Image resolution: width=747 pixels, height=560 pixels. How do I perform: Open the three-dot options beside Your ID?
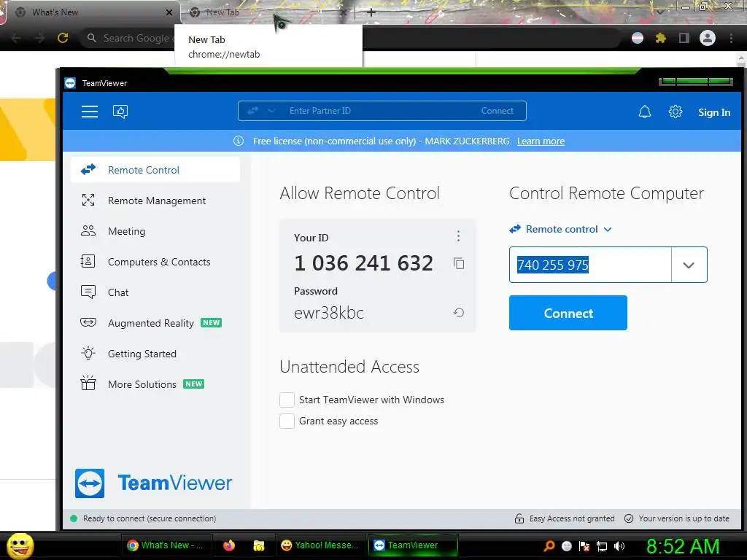(x=458, y=236)
